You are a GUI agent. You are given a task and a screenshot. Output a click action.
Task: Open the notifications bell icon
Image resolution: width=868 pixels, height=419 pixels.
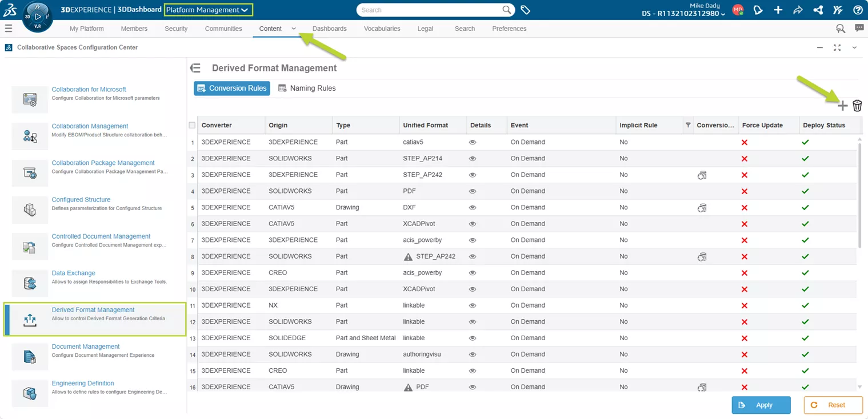coord(758,10)
